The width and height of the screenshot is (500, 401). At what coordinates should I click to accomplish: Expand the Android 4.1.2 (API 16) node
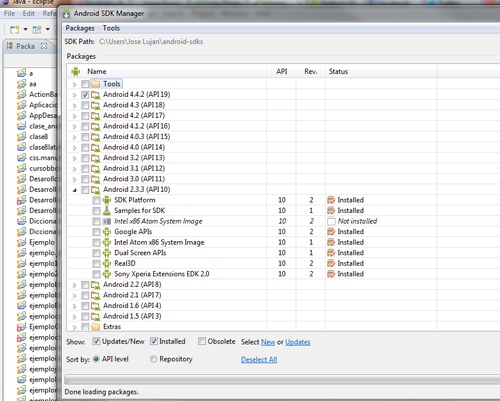pos(75,127)
